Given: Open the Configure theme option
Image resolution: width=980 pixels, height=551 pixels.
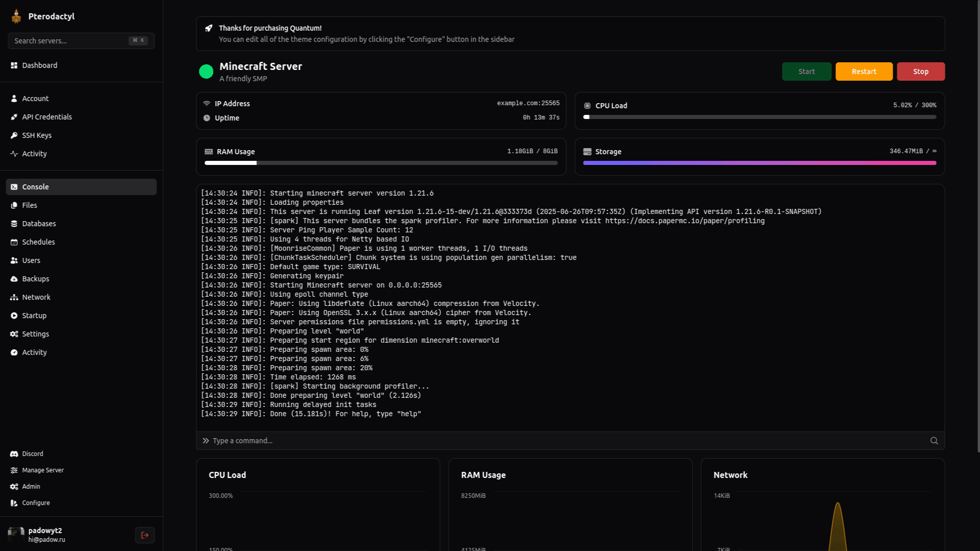Looking at the screenshot, I should 36,502.
